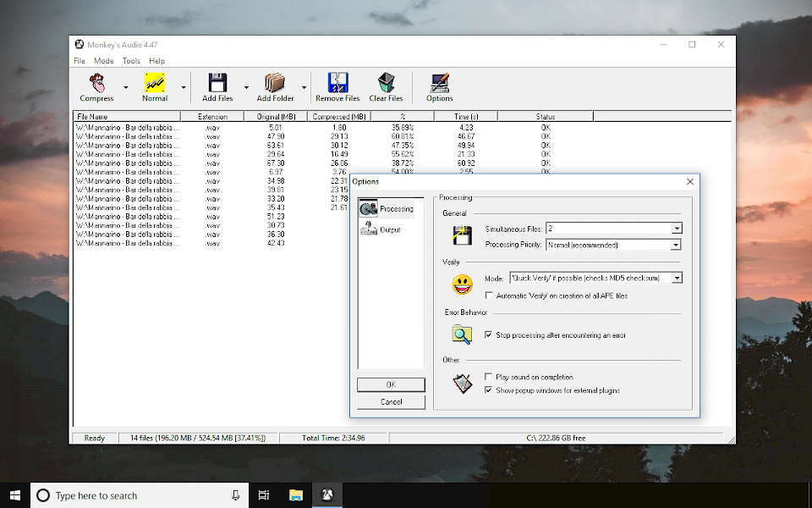Viewport: 812px width, 508px height.
Task: Click the Add Files floppy icon
Action: (x=217, y=83)
